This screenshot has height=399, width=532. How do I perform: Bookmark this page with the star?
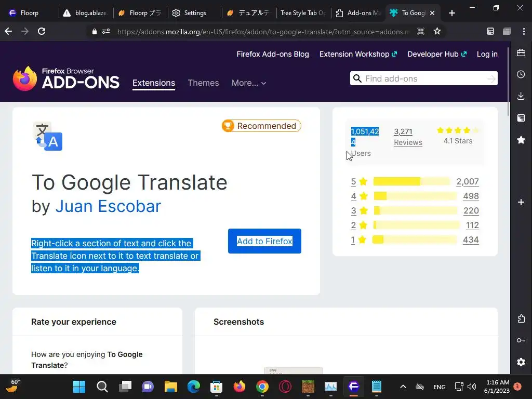437,32
